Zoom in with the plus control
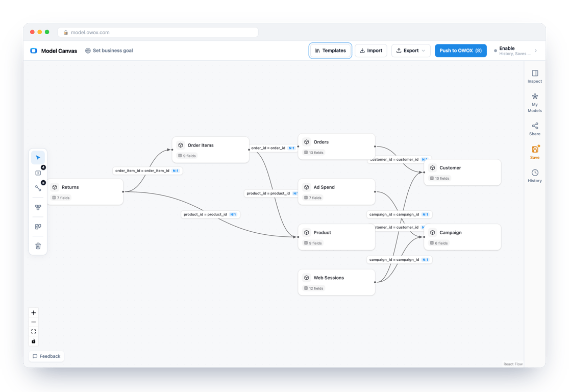Image resolution: width=569 pixels, height=392 pixels. point(33,312)
